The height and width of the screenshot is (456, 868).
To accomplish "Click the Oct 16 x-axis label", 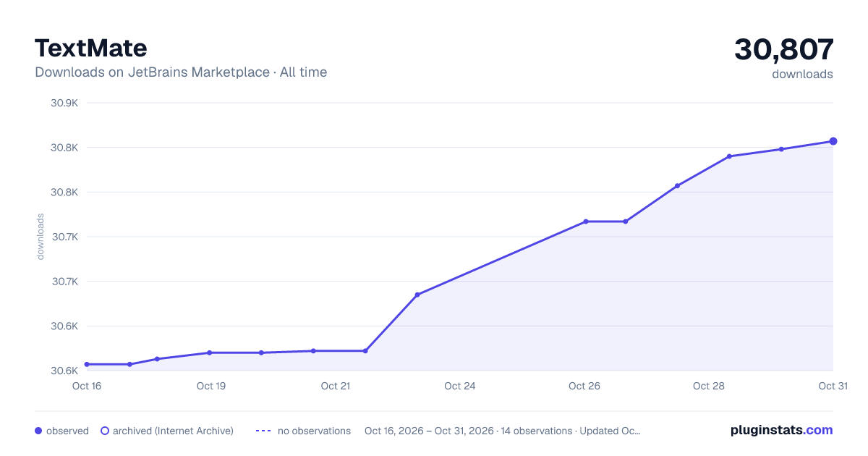I will (87, 386).
